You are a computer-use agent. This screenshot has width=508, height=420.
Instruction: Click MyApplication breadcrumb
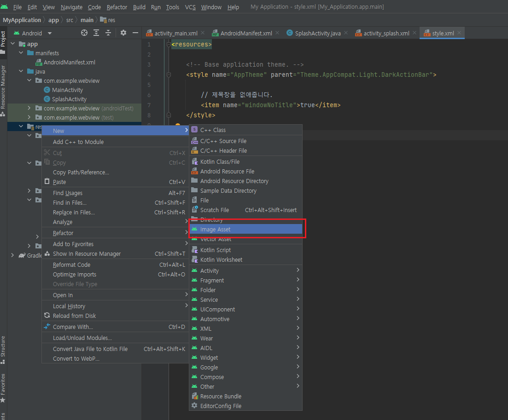pos(22,20)
